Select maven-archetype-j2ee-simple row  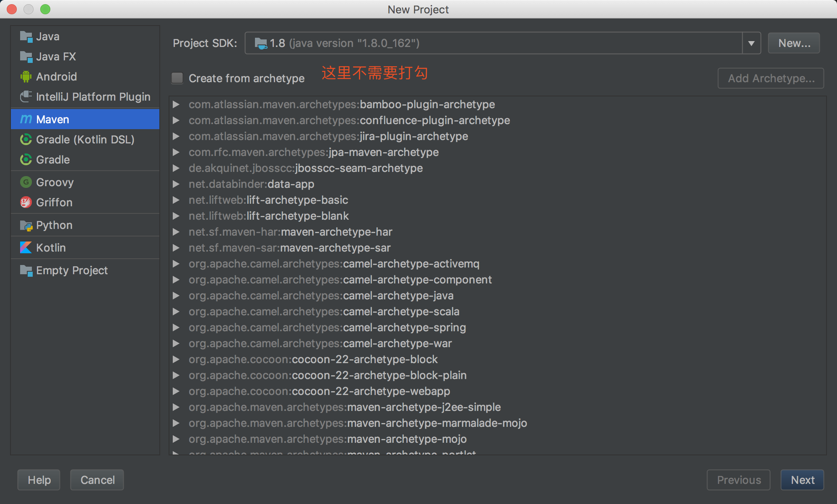click(x=498, y=407)
